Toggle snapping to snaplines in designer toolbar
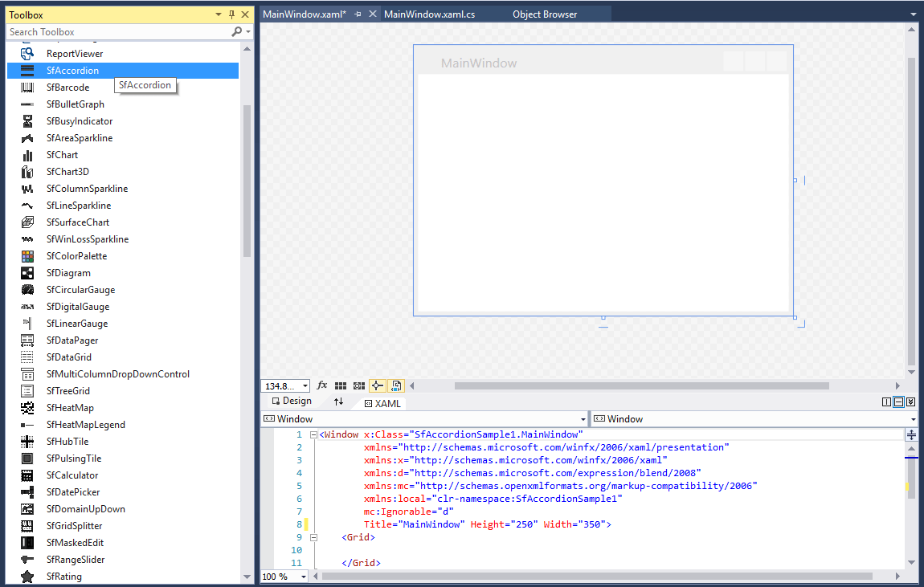Viewport: 924px width, 587px height. click(x=378, y=385)
